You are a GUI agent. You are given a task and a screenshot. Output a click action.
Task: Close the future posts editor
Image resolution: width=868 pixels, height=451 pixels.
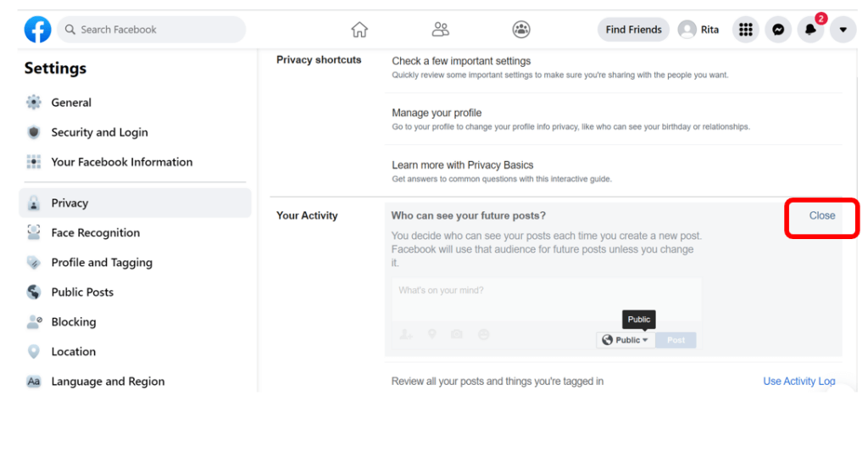[x=822, y=216]
